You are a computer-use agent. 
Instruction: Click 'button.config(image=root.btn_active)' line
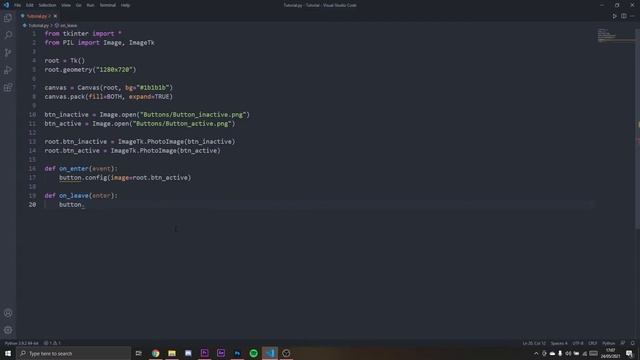click(x=125, y=178)
